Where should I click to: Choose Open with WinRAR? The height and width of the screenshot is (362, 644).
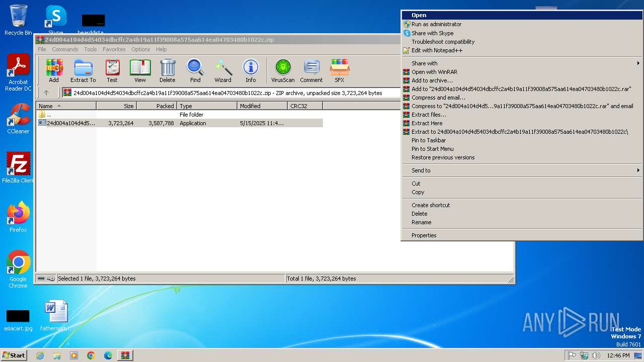[522, 72]
